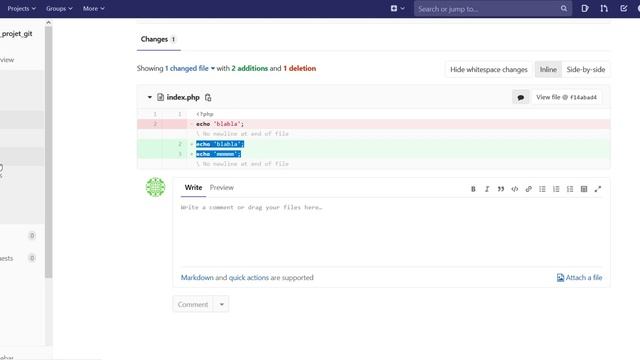Click the projet_git sidebar title
Screen dimensions: 640x360
tap(16, 34)
